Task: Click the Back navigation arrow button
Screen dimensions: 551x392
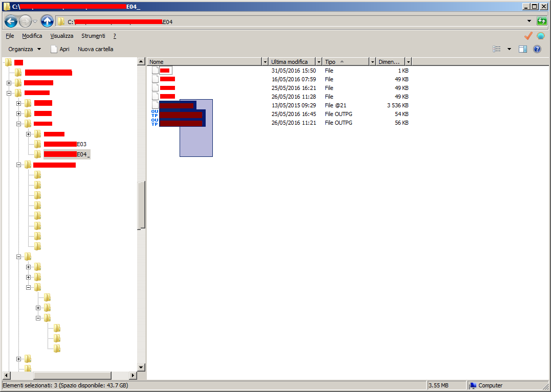Action: point(11,21)
